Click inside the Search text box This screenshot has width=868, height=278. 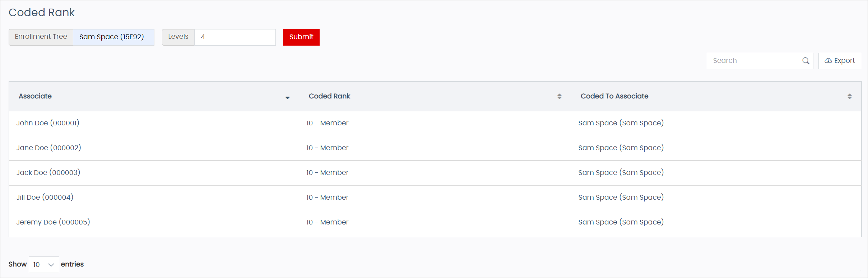click(754, 61)
